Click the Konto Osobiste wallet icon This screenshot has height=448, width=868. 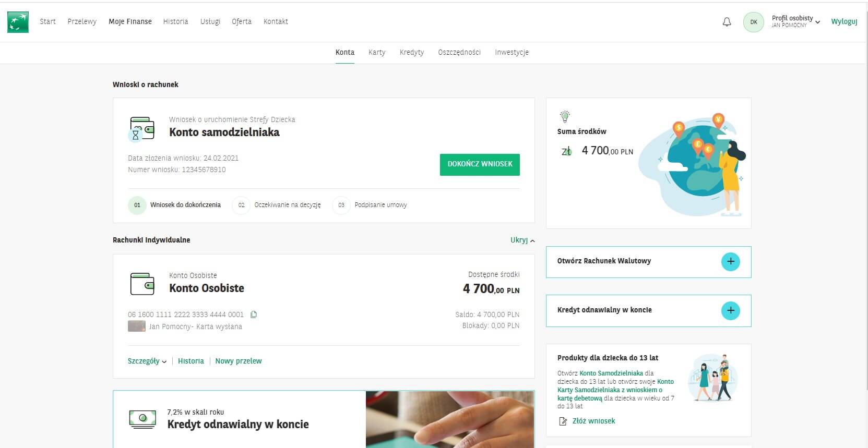(x=142, y=284)
